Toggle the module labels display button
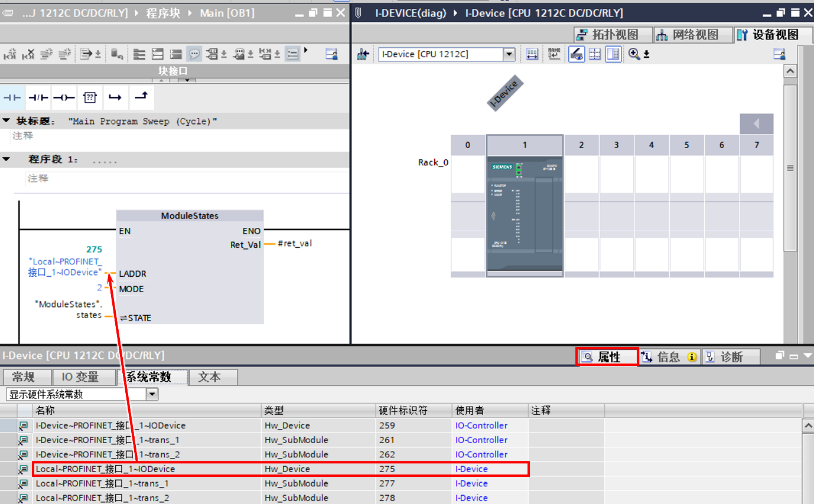Viewport: 814px width, 504px height. click(x=576, y=54)
